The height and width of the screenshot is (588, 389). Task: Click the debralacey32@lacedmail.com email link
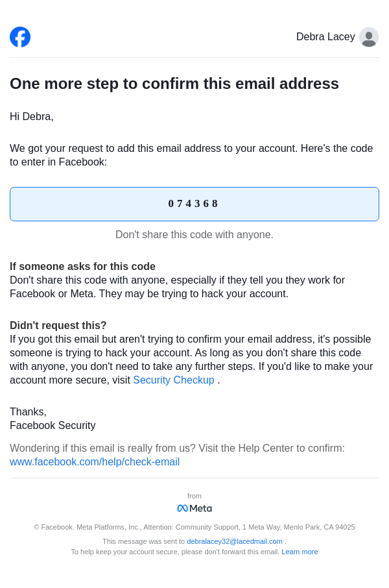[x=235, y=541]
